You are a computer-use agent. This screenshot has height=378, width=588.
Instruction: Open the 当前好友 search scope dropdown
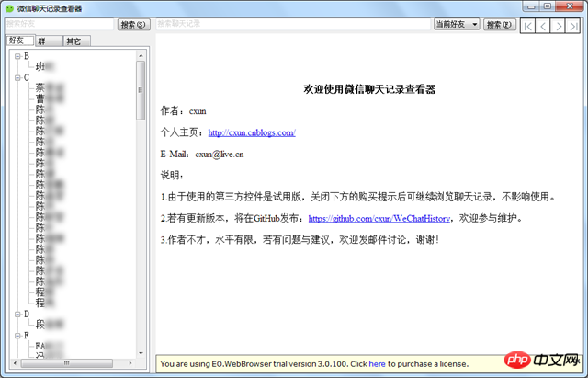coord(457,25)
